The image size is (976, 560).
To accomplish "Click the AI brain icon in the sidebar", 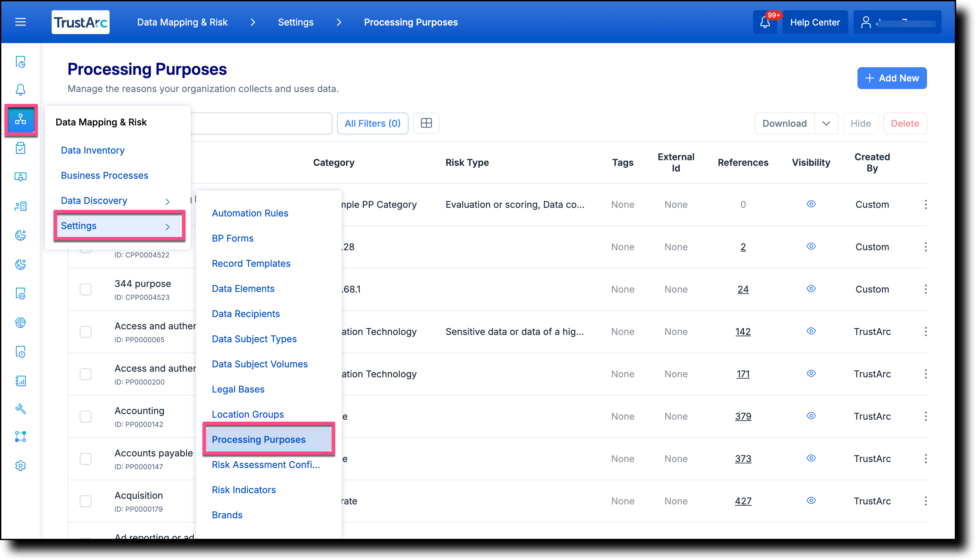I will 21,323.
